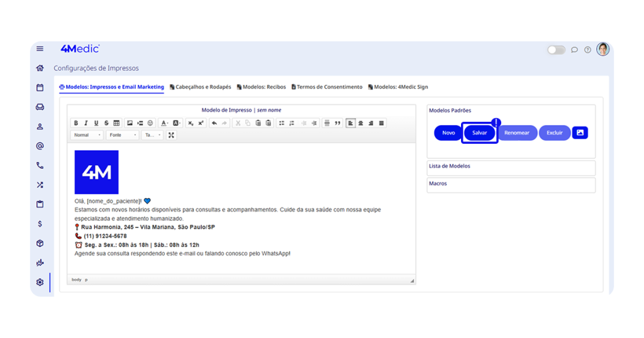Switch to Cabeçalhos e Rodapés tab
The width and height of the screenshot is (644, 338).
(x=200, y=87)
